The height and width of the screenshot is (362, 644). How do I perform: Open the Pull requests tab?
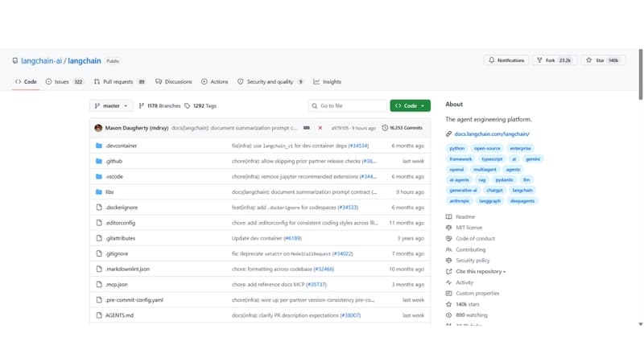pyautogui.click(x=119, y=82)
